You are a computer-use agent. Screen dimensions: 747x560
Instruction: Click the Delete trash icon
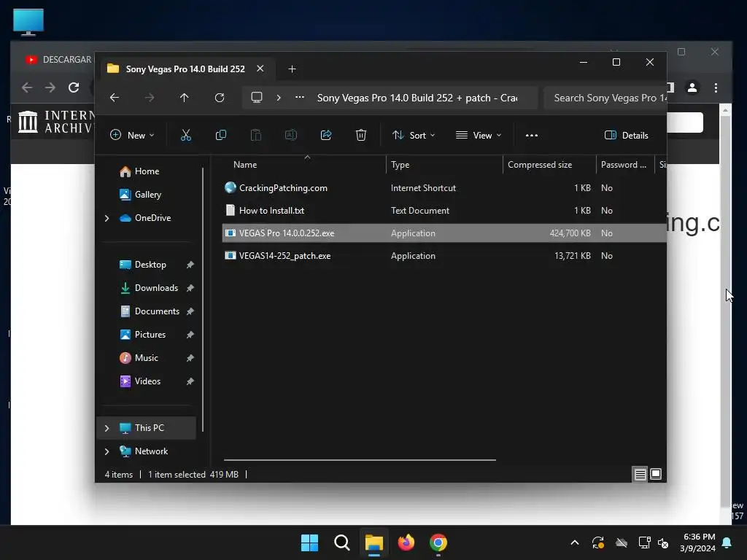[361, 135]
